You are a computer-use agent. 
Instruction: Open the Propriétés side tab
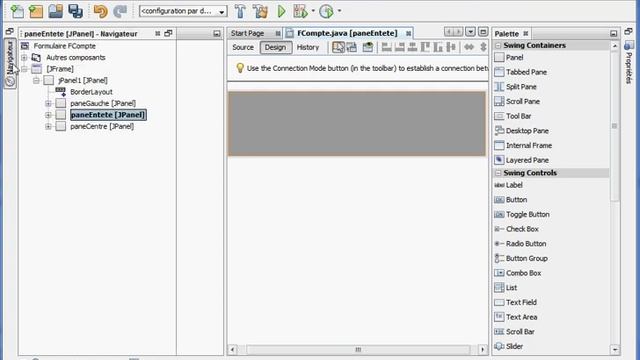(629, 63)
